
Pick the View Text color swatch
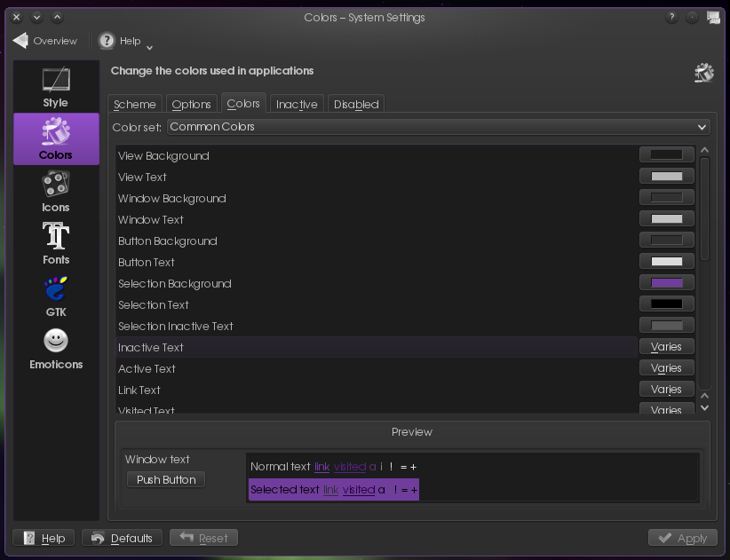(x=667, y=177)
